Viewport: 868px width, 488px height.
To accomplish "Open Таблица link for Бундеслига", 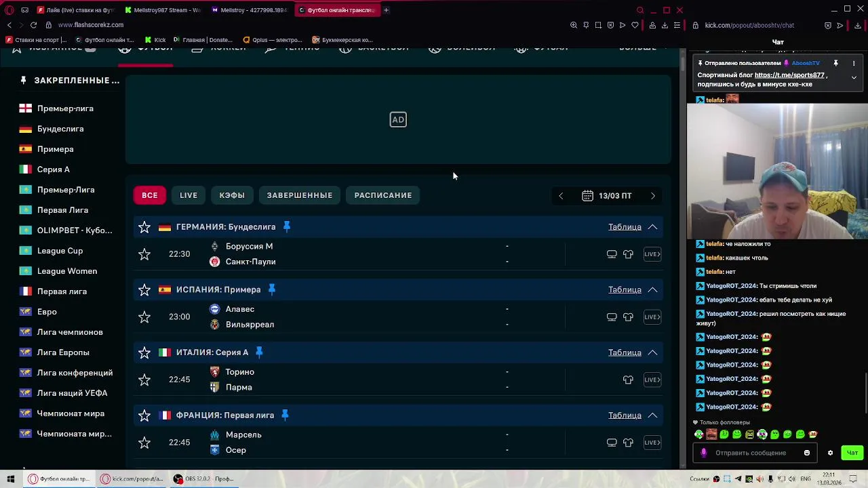I will (625, 227).
